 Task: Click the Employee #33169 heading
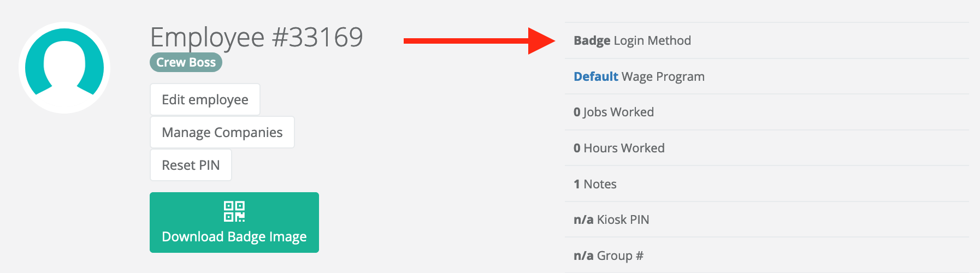pos(256,37)
